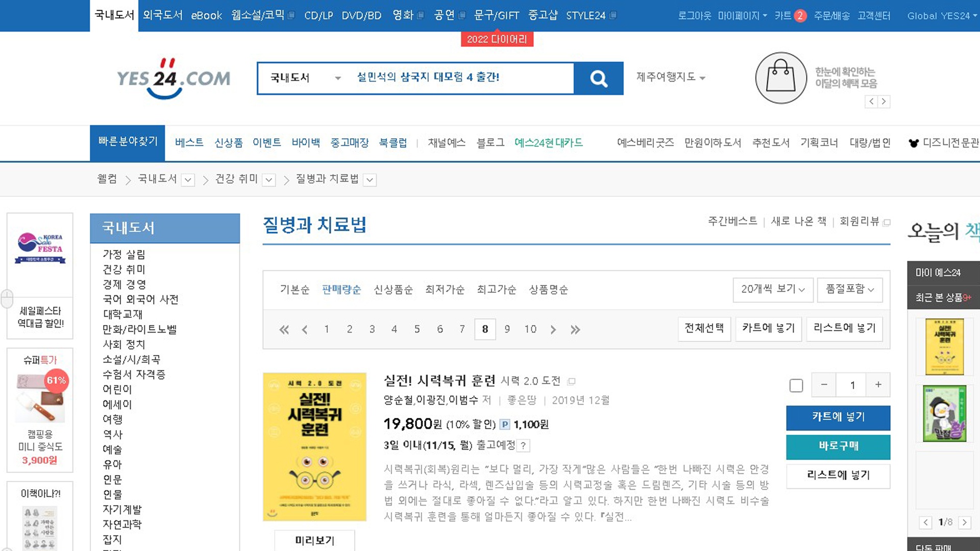Click next arrow beside benefits banner
Viewport: 980px width, 551px height.
(x=884, y=102)
